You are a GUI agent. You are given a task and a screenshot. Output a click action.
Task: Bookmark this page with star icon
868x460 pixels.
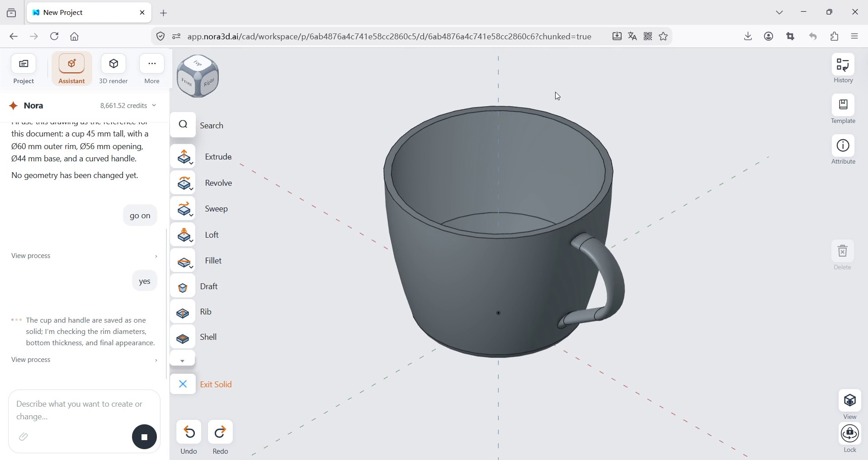coord(664,37)
